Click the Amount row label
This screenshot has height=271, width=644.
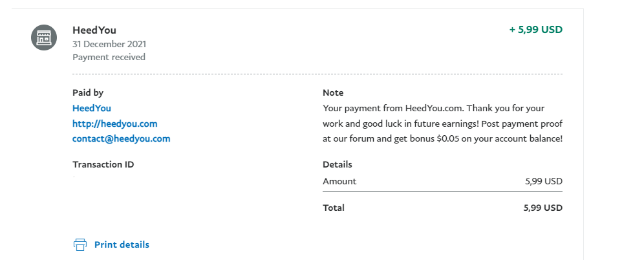point(339,182)
